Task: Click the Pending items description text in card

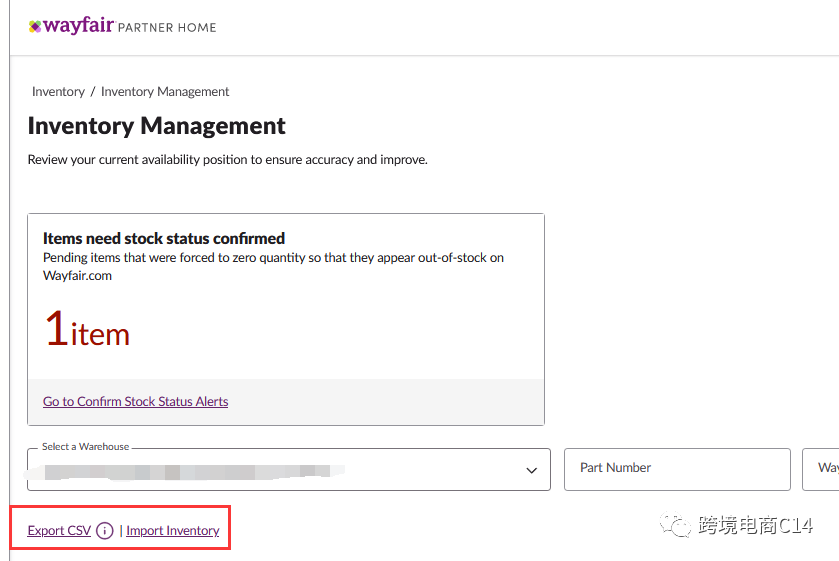Action: (273, 266)
